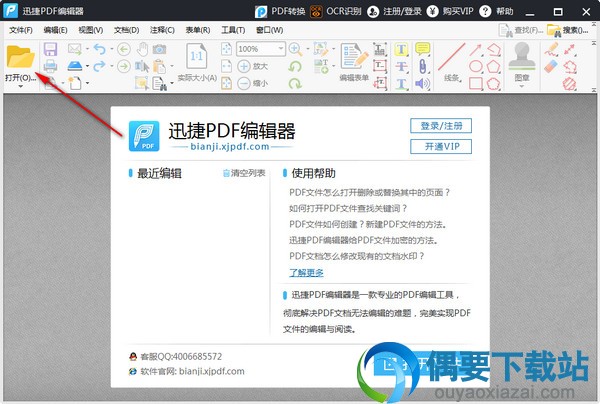Click the Print icon
This screenshot has width=600, height=404.
(x=50, y=66)
